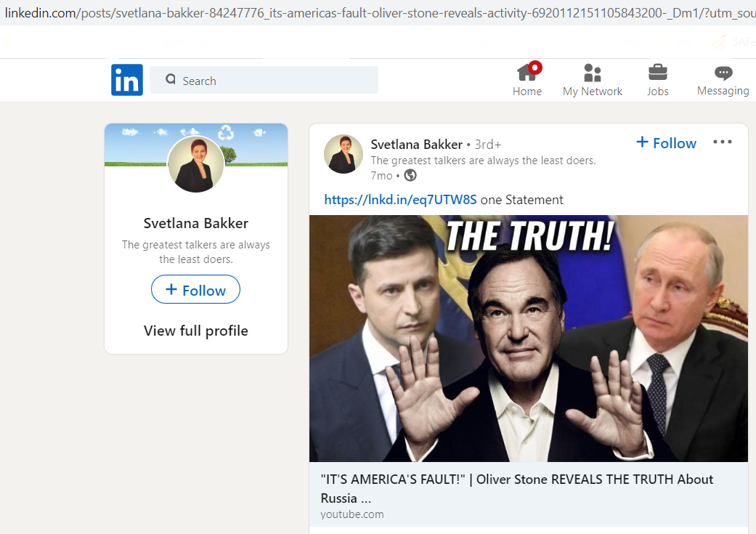Open the lnkd.in/eq7UTW8S link

click(x=400, y=200)
